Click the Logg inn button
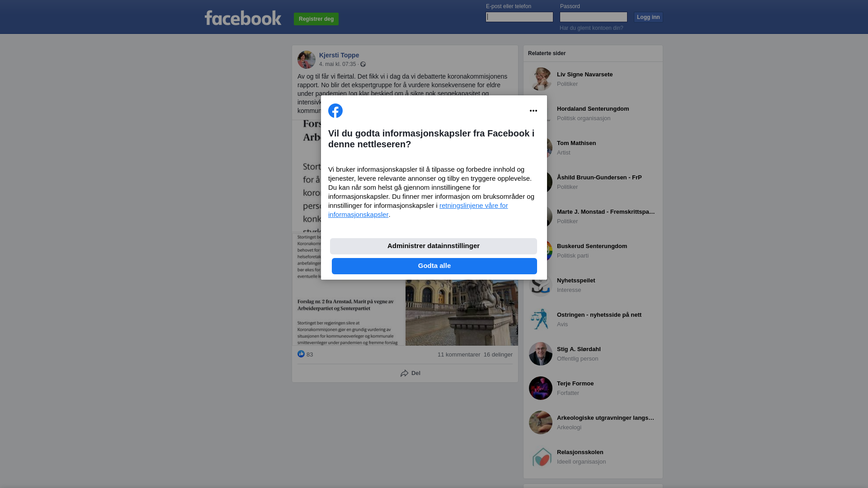868x488 pixels. click(648, 17)
